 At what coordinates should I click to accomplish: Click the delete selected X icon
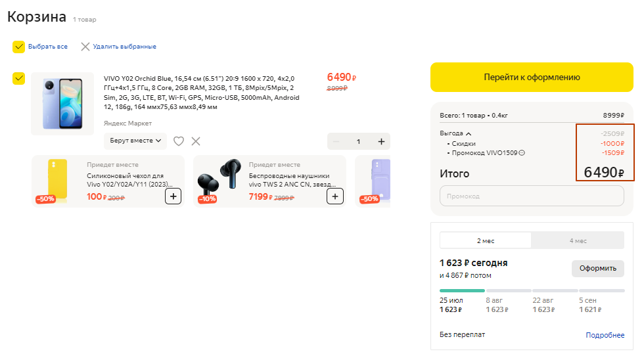pyautogui.click(x=85, y=47)
